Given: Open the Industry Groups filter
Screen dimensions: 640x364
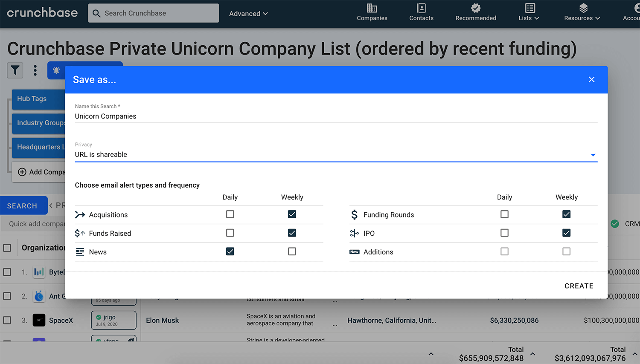Looking at the screenshot, I should (x=38, y=123).
